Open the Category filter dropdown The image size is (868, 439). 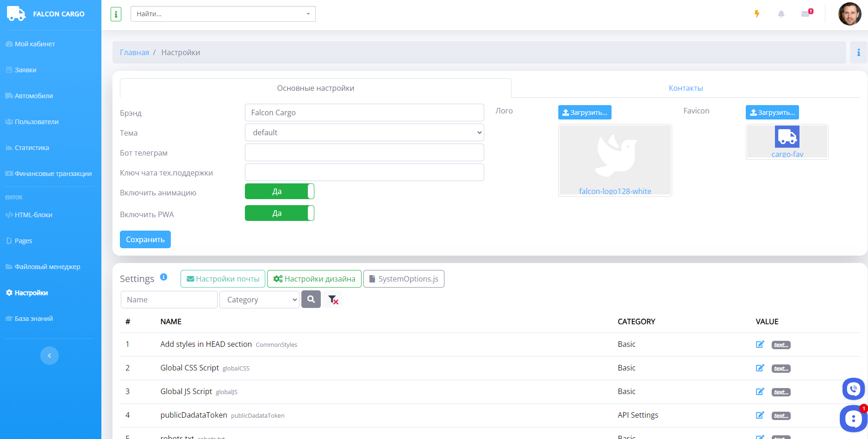coord(259,300)
